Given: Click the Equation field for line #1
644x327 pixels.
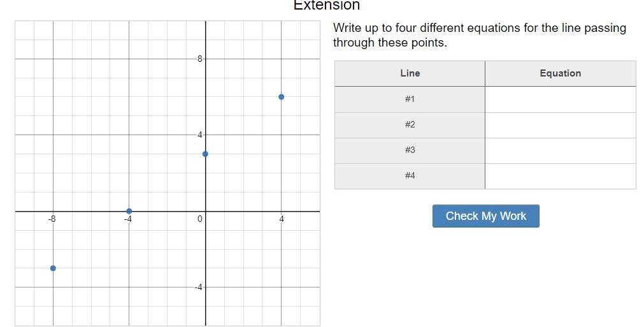Looking at the screenshot, I should pos(560,99).
